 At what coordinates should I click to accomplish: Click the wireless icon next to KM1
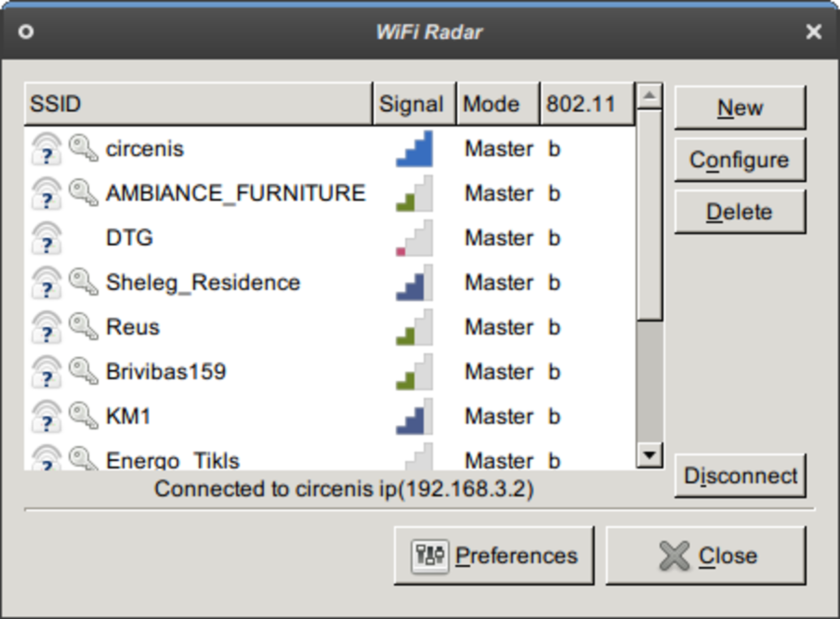click(47, 417)
